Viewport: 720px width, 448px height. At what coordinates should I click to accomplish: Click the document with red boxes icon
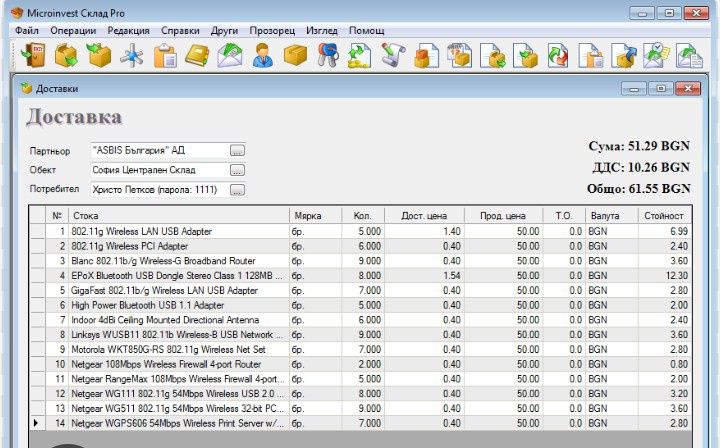point(427,56)
